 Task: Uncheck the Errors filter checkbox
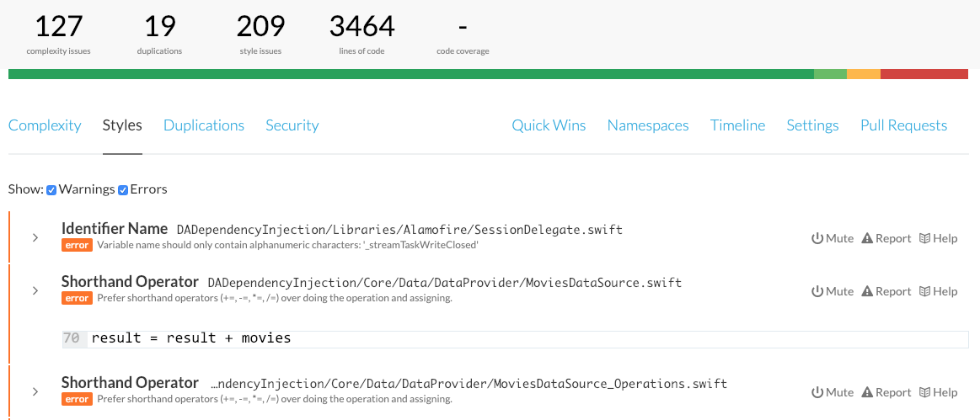click(123, 190)
